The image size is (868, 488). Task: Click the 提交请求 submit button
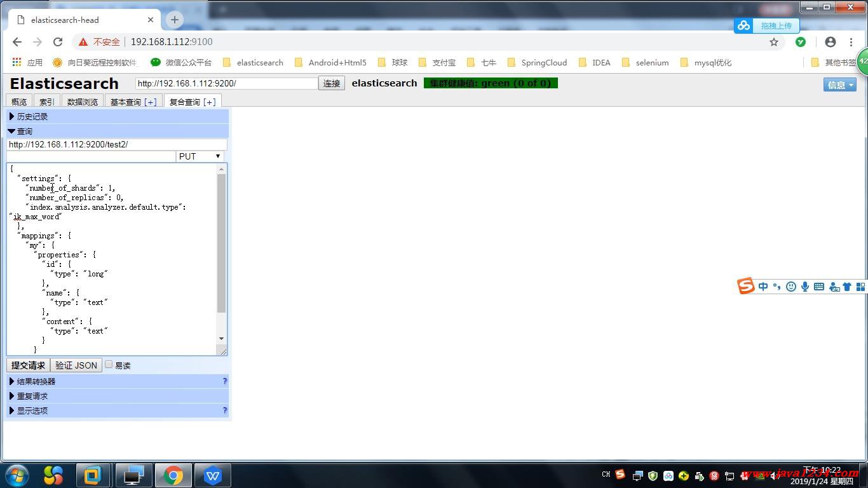(28, 365)
